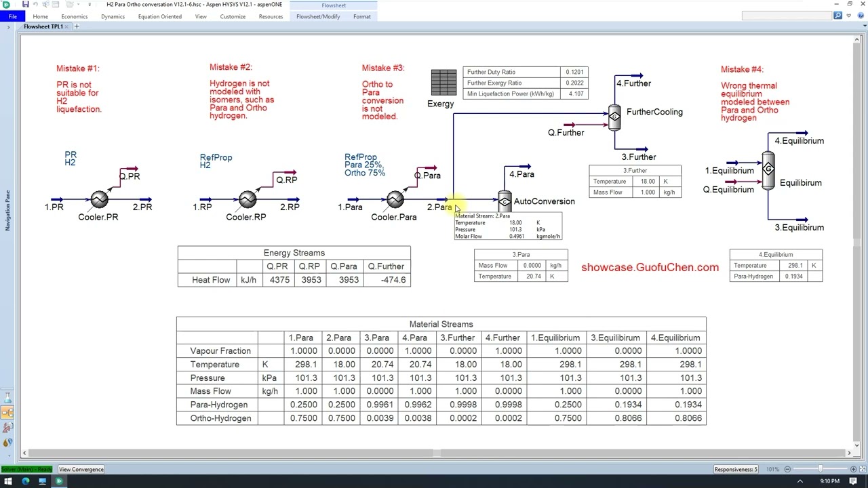Open Energy Analysis environment icon
The height and width of the screenshot is (488, 868).
7,443
